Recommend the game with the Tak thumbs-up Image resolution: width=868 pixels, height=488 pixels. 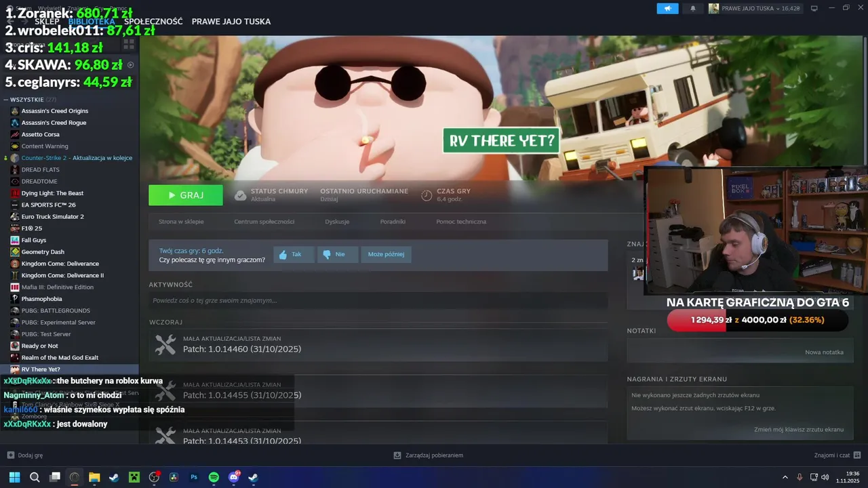point(294,255)
